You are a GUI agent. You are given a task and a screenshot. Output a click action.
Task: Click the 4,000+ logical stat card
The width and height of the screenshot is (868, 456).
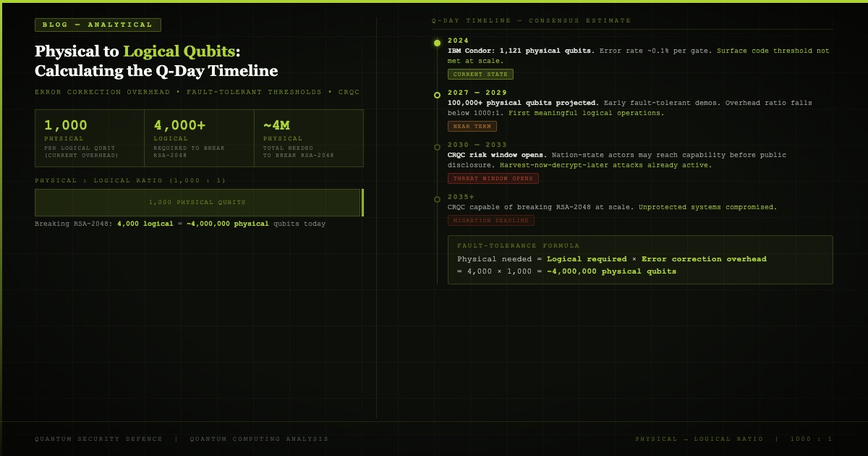tap(199, 138)
